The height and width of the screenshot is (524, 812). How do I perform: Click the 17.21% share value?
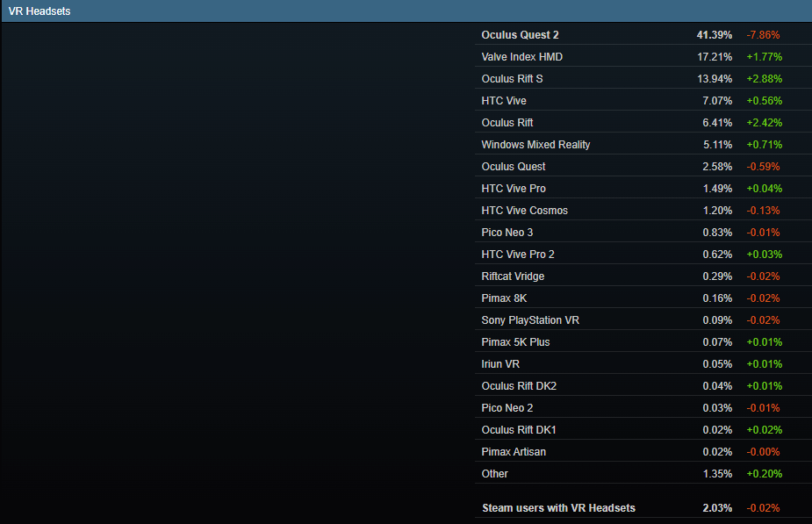[715, 57]
